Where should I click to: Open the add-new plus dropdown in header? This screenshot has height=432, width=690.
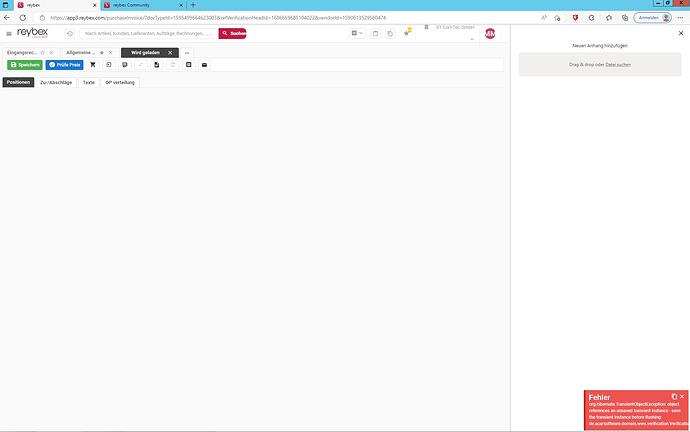pyautogui.click(x=357, y=33)
